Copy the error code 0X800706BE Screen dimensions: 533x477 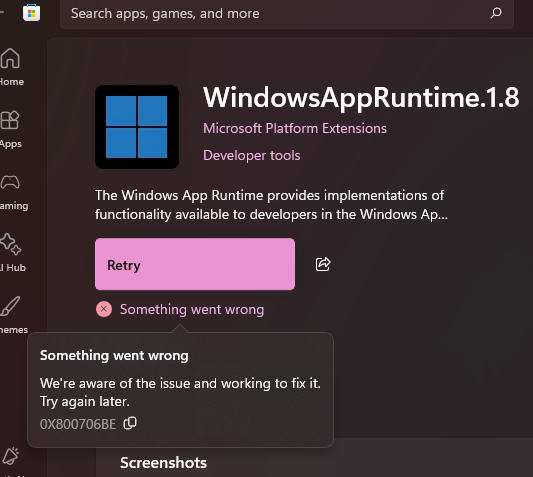click(x=130, y=423)
